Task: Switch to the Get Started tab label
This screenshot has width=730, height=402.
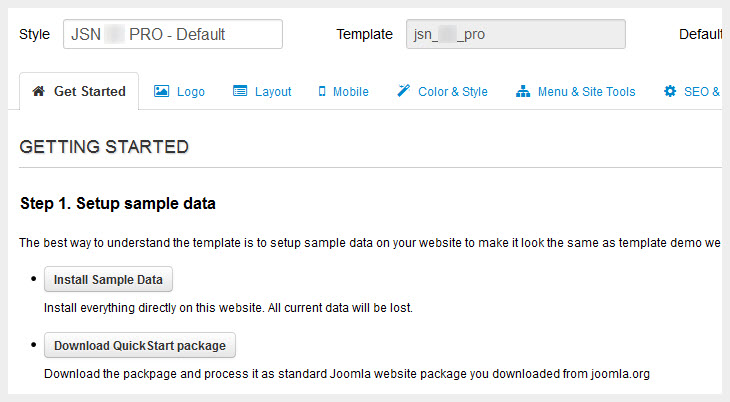Action: [x=89, y=92]
